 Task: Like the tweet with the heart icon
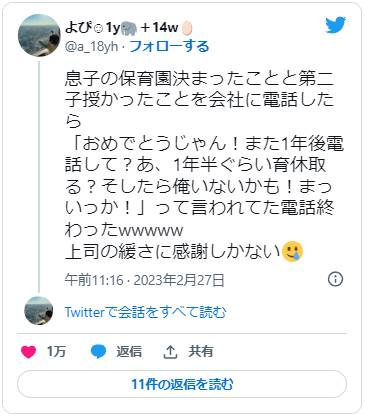[x=28, y=352]
